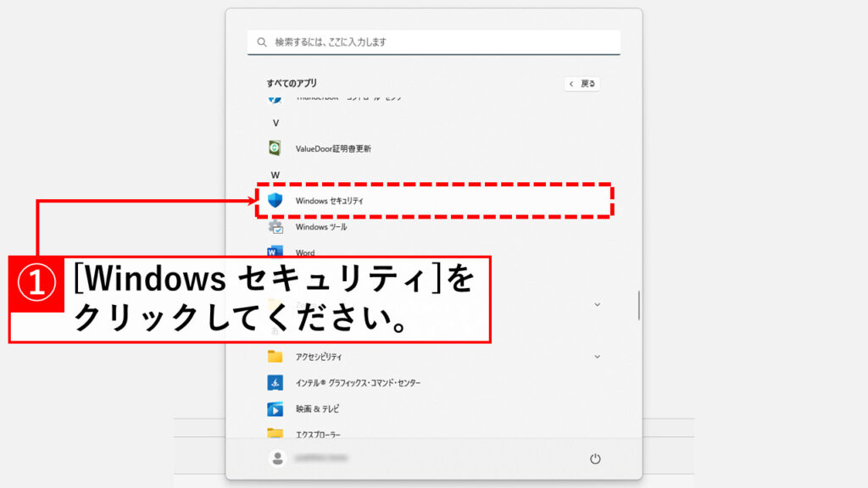Image resolution: width=868 pixels, height=488 pixels.
Task: Click the アクセシビリティ folder icon
Action: point(275,357)
